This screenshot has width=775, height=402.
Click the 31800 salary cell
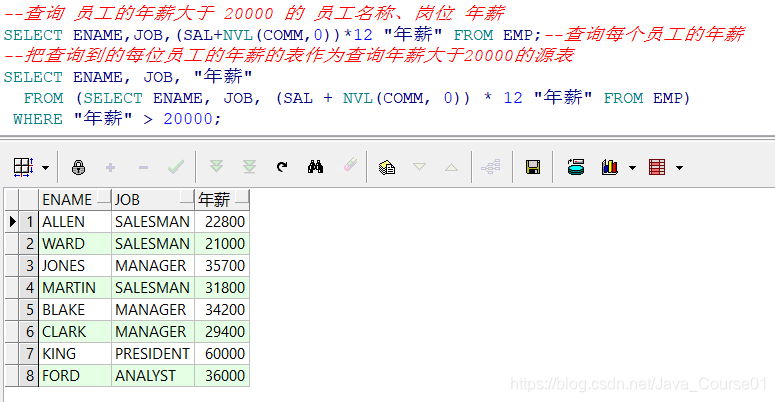click(x=222, y=288)
